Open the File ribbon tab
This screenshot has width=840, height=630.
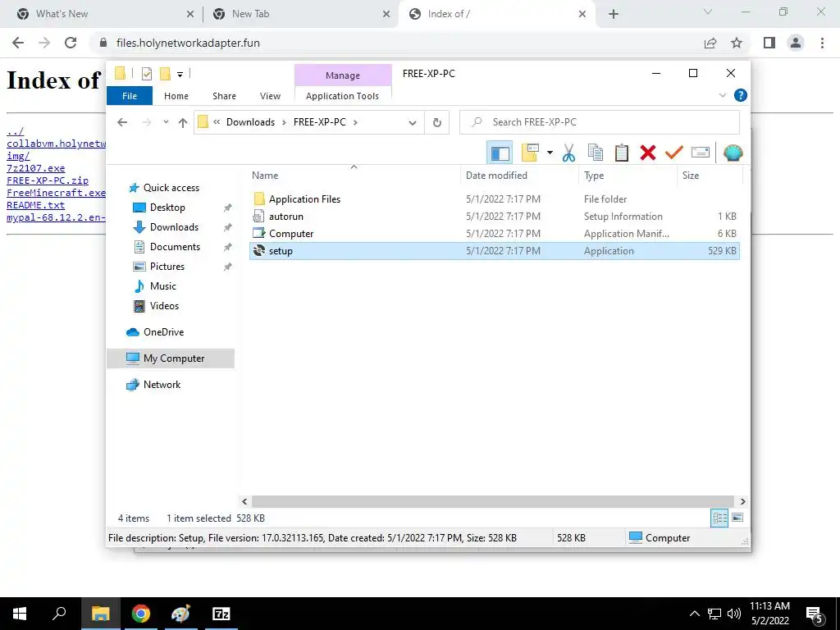130,96
